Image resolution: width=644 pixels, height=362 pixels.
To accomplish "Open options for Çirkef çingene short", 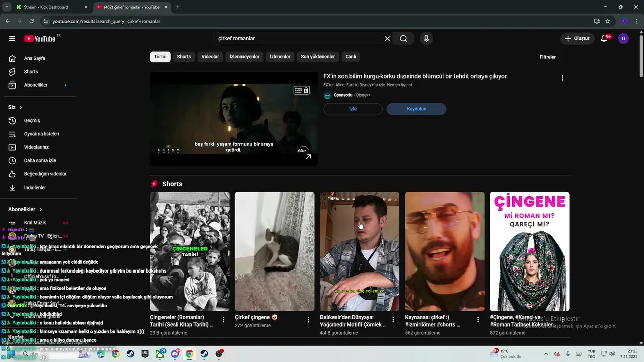I will 308,320.
